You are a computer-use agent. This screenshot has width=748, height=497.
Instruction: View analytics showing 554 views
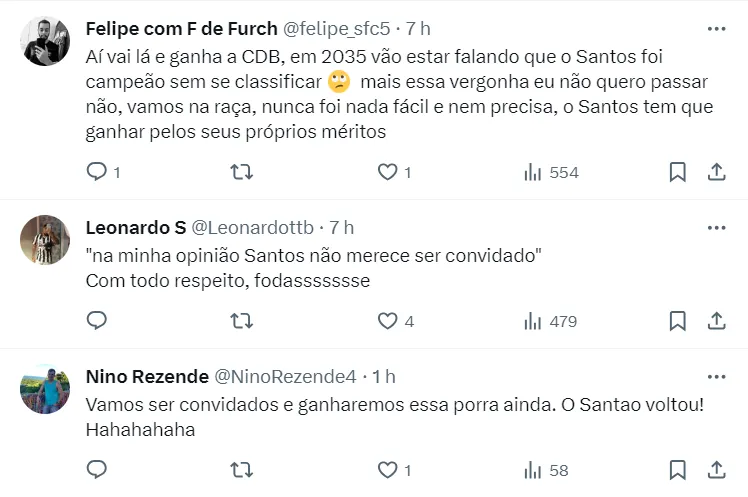[551, 172]
